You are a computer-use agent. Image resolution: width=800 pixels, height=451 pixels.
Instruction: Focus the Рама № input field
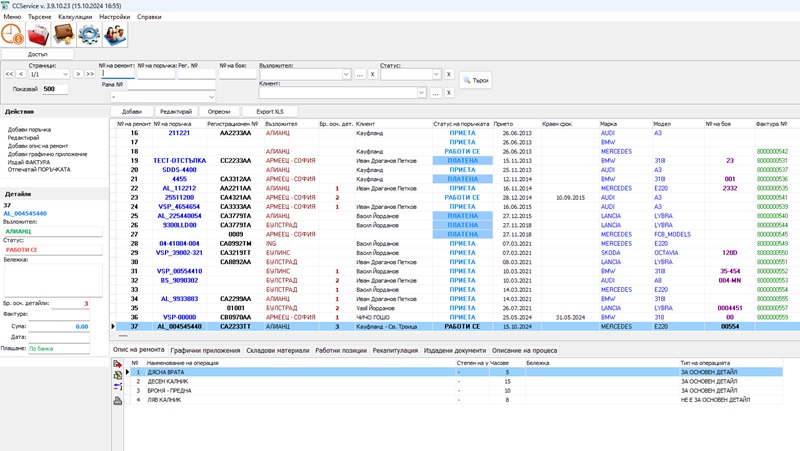pyautogui.click(x=171, y=85)
